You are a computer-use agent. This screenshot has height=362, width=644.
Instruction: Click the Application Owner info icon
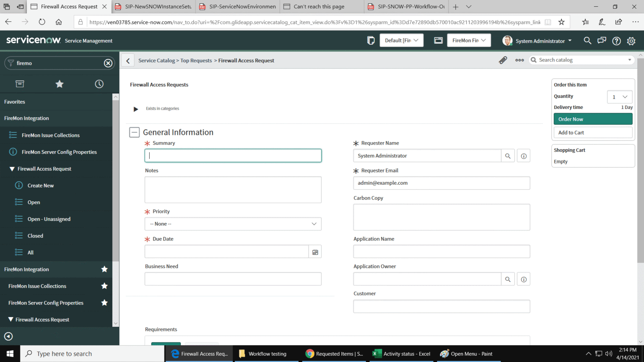click(x=523, y=279)
